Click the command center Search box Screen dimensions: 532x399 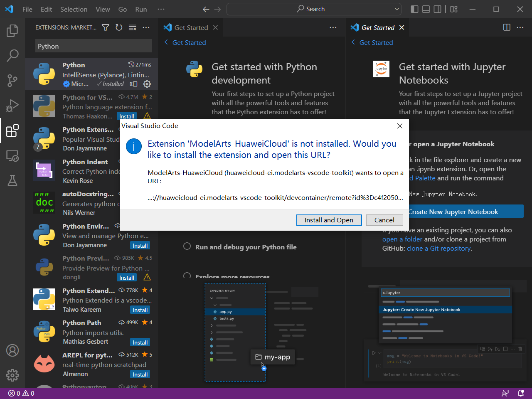(314, 9)
